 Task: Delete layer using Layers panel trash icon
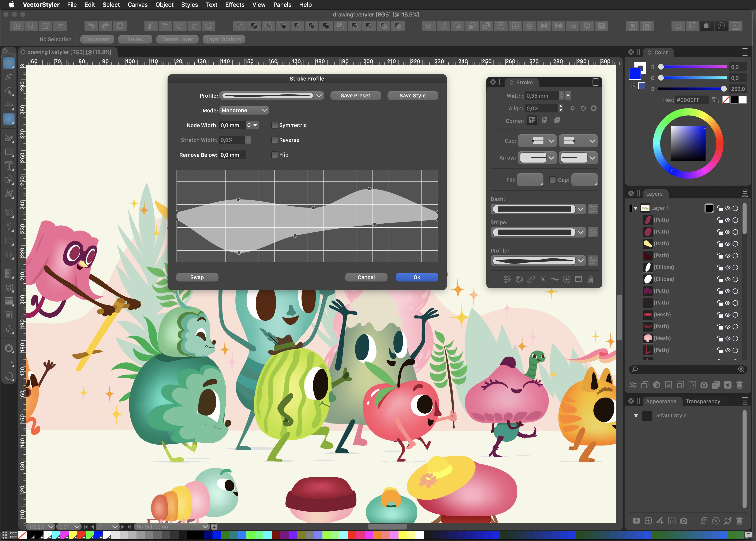[x=739, y=385]
